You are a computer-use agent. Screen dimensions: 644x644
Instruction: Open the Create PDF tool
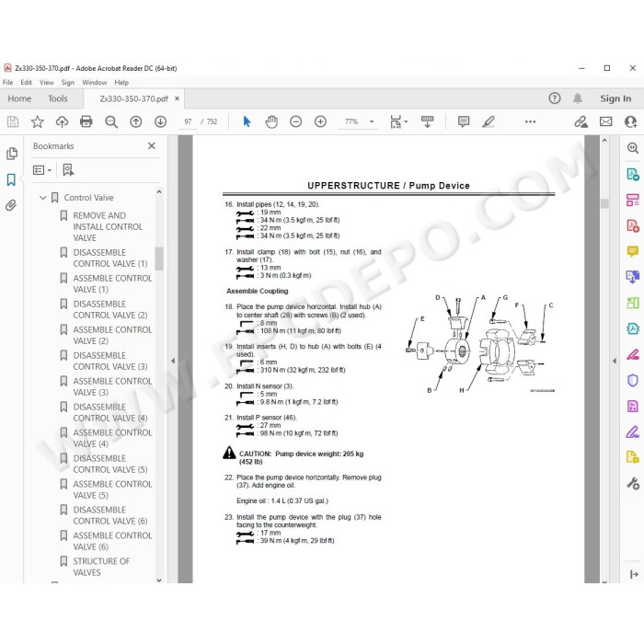tap(633, 226)
